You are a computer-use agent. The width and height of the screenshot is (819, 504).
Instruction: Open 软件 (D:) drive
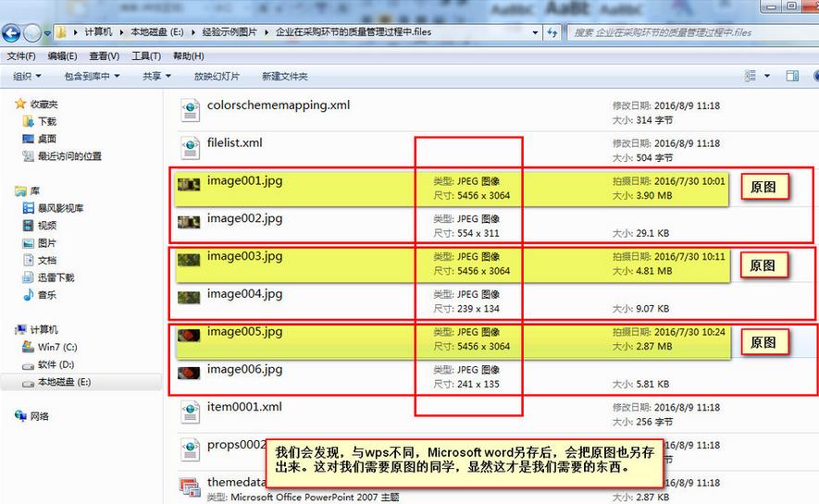[x=56, y=364]
